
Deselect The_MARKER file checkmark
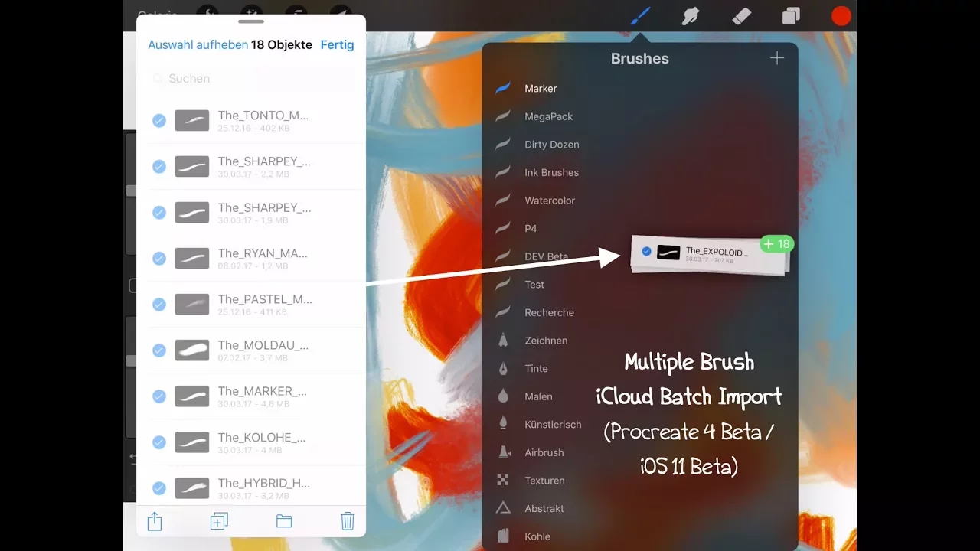[x=159, y=396]
